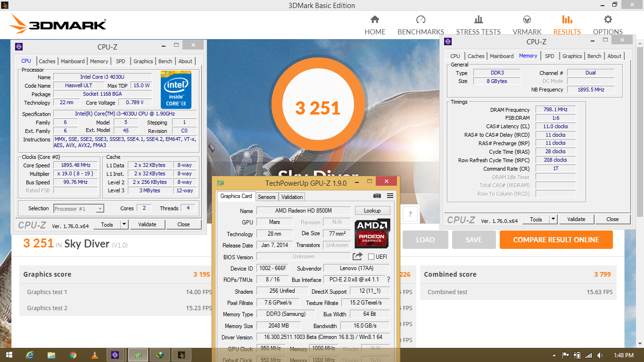Click the Bus Interface question mark in GPU-Z

388,280
